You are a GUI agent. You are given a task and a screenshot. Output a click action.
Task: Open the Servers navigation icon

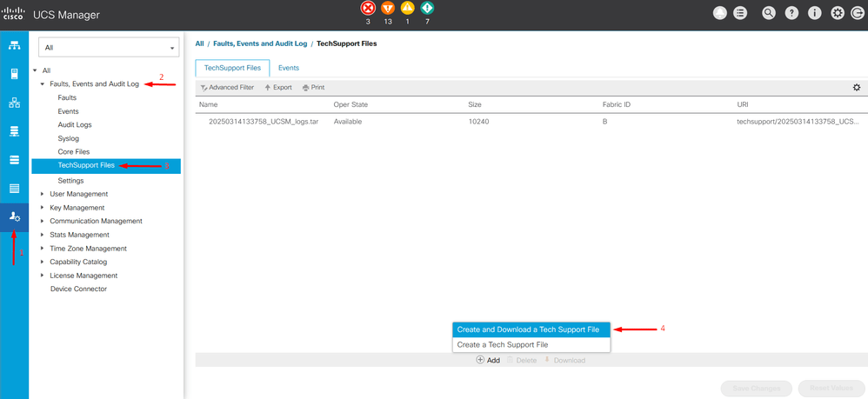point(15,74)
